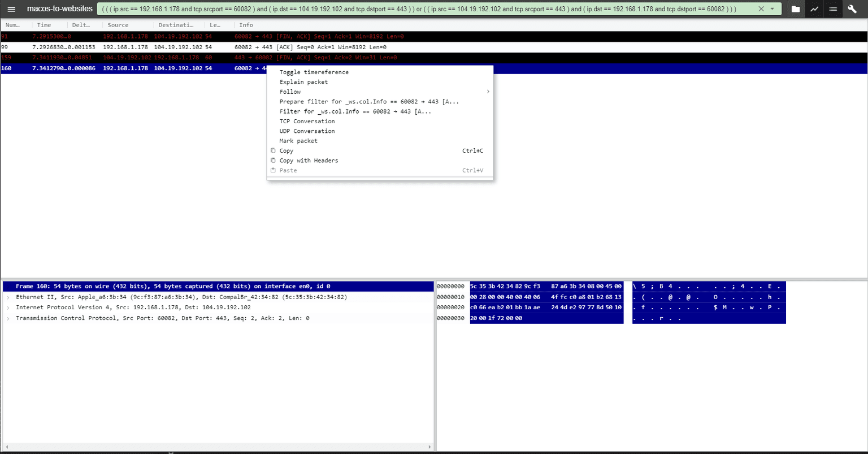This screenshot has height=454, width=868.
Task: Open the wrench tools icon
Action: 852,9
